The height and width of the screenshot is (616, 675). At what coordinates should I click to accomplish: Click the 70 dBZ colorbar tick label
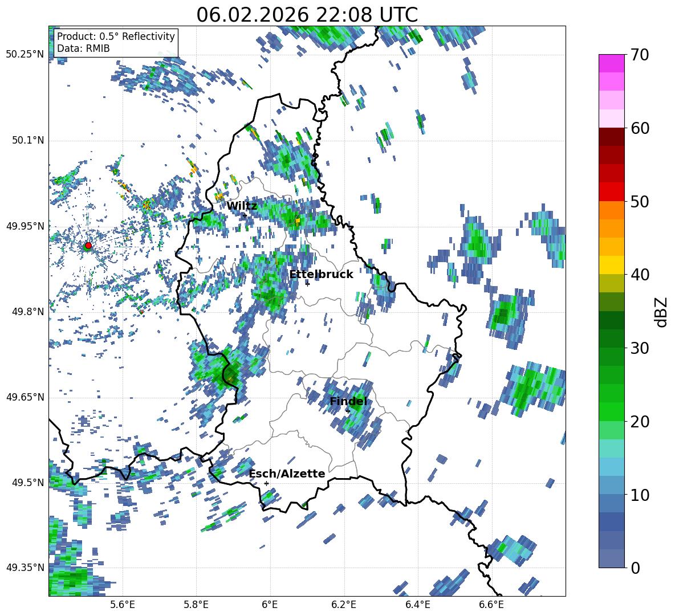[639, 55]
